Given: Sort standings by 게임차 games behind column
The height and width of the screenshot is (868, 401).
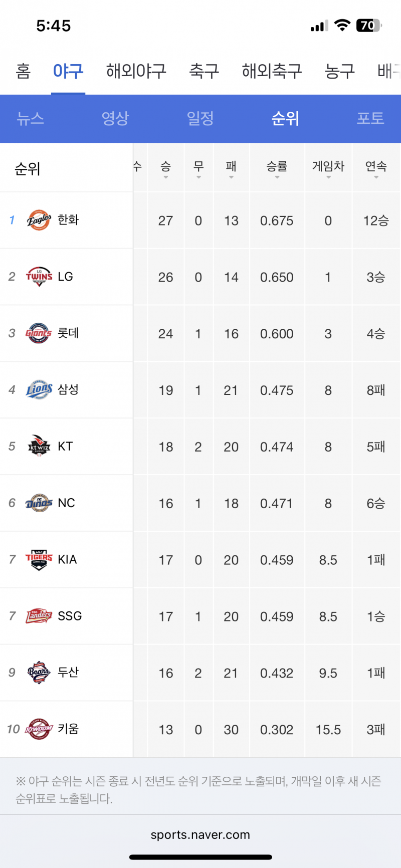Looking at the screenshot, I should pyautogui.click(x=328, y=169).
